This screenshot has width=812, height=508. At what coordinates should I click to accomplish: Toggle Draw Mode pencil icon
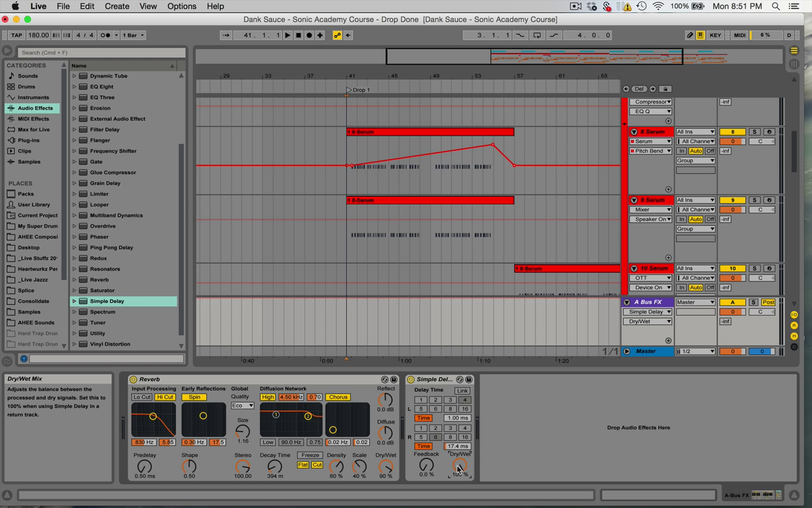690,35
